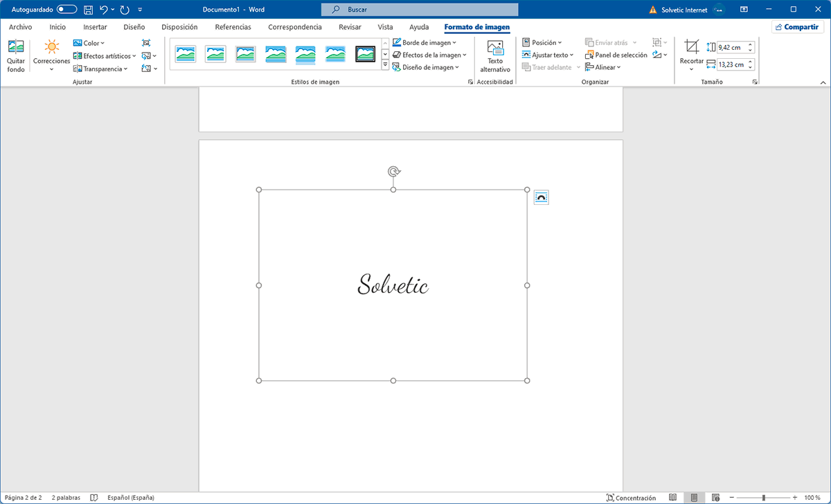Viewport: 831px width, 504px height.
Task: Click the rotation handle above the image
Action: click(x=393, y=172)
